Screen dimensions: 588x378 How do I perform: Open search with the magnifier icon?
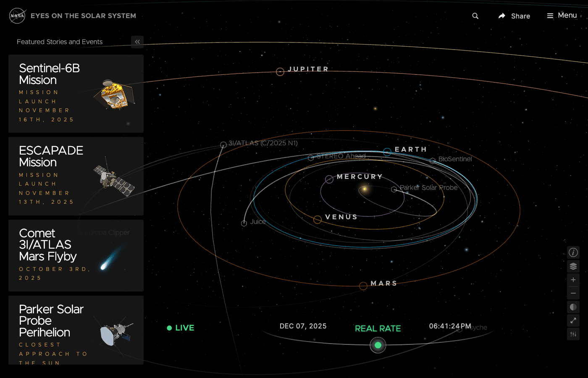pos(475,16)
